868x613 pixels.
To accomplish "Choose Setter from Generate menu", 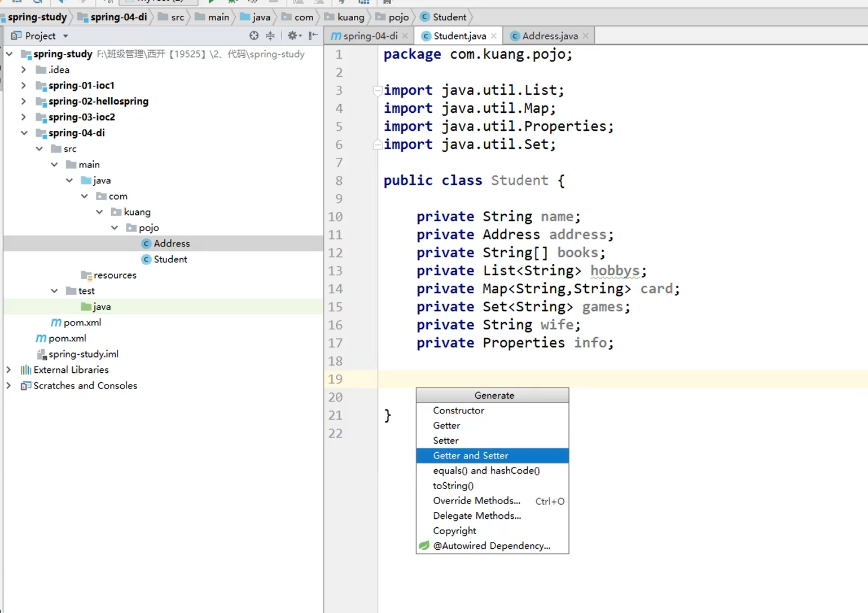I will pyautogui.click(x=492, y=440).
